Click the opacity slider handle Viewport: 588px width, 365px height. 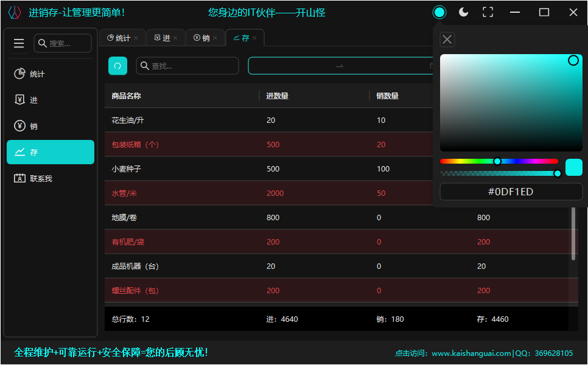point(557,173)
